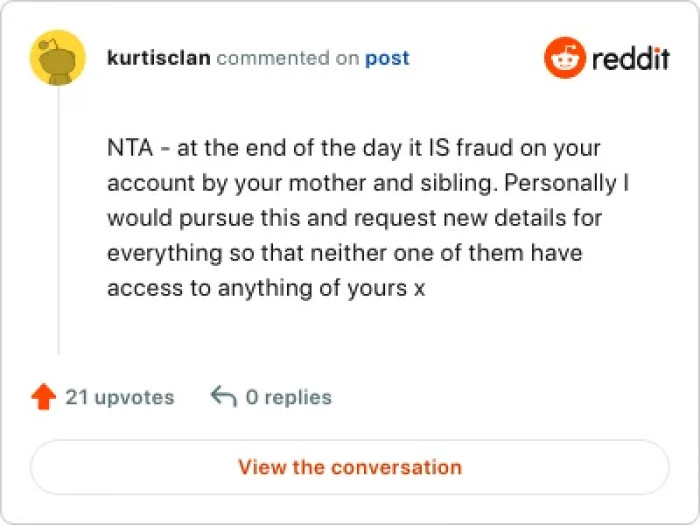Click "NTA" at the comment's start
This screenshot has height=525, width=700.
[127, 148]
